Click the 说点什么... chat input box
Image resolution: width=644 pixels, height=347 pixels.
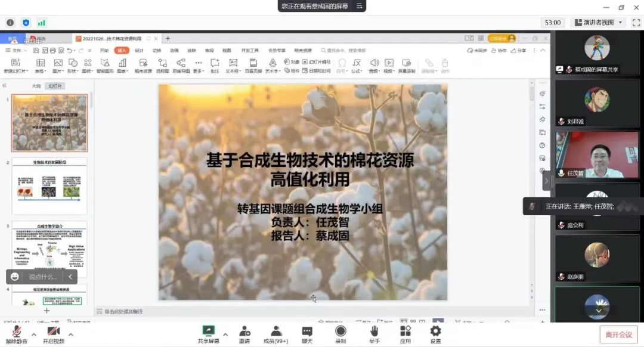(44, 277)
